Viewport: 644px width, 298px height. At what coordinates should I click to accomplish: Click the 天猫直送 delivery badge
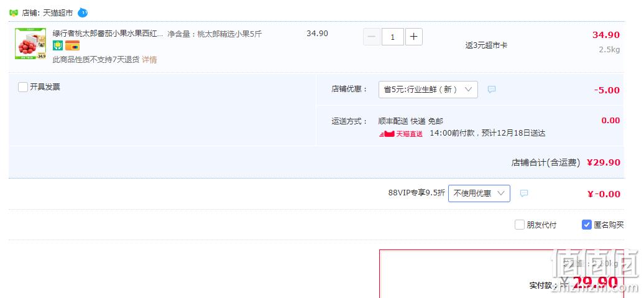click(x=400, y=134)
